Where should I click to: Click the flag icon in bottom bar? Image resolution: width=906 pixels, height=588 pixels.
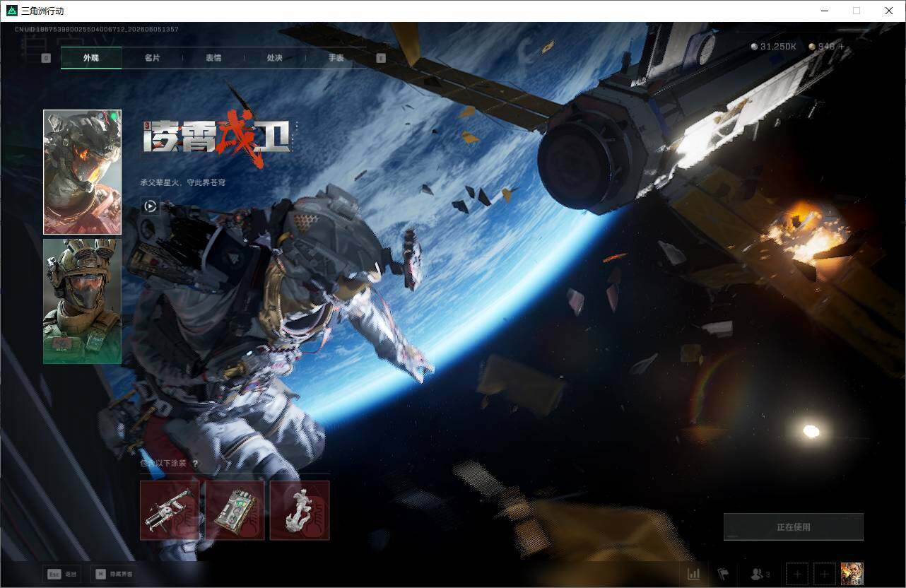click(x=723, y=574)
